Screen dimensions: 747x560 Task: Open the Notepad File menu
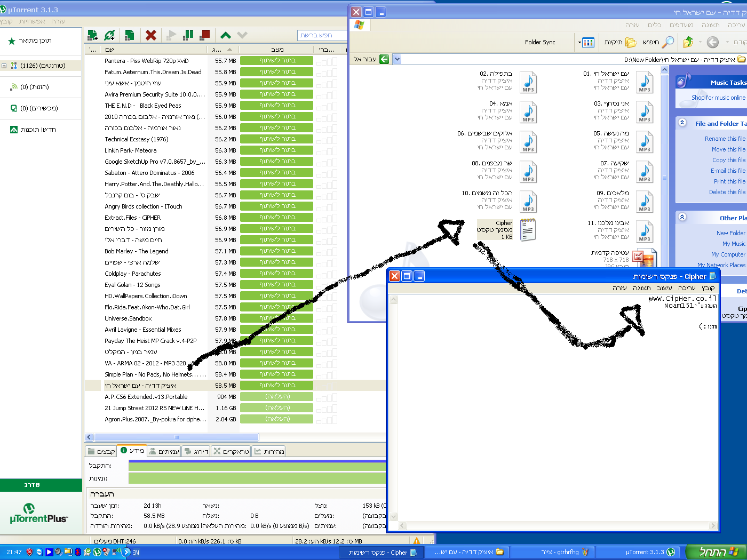(x=708, y=288)
